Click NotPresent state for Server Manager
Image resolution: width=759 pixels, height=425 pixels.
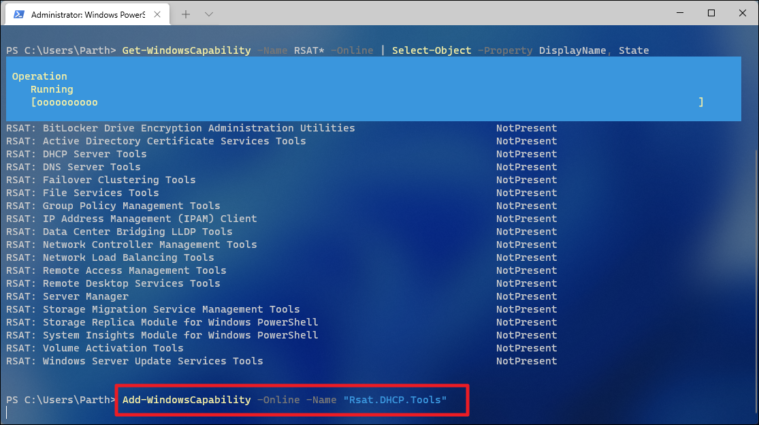point(527,297)
